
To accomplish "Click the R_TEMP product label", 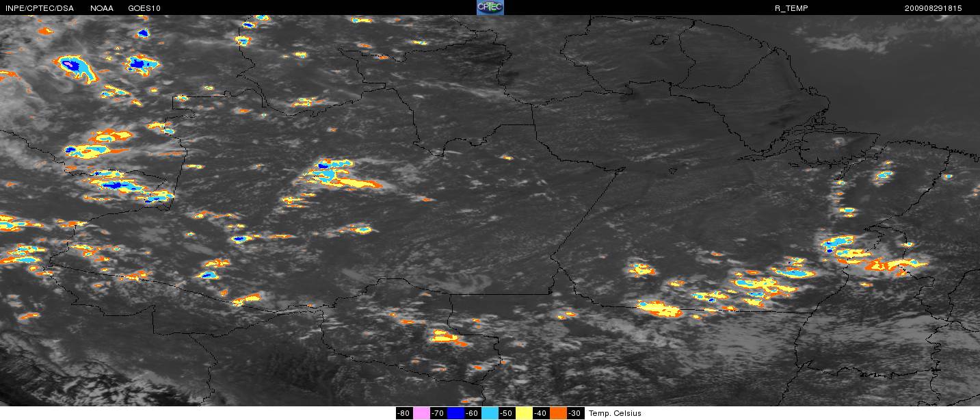I will 791,8.
